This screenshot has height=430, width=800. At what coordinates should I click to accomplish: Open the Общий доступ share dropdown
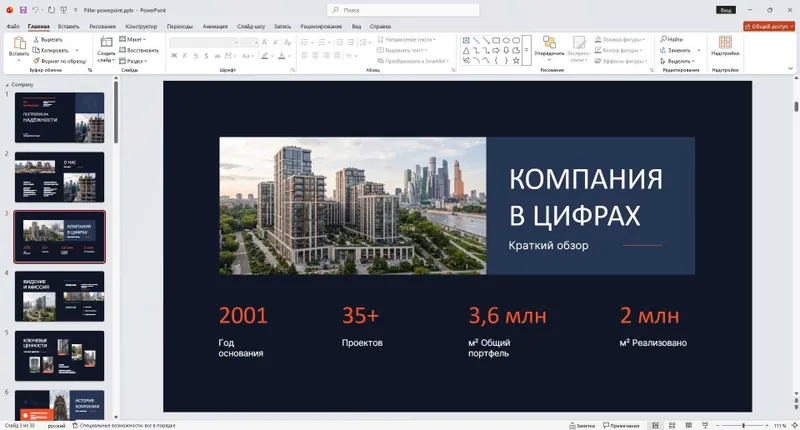(769, 26)
